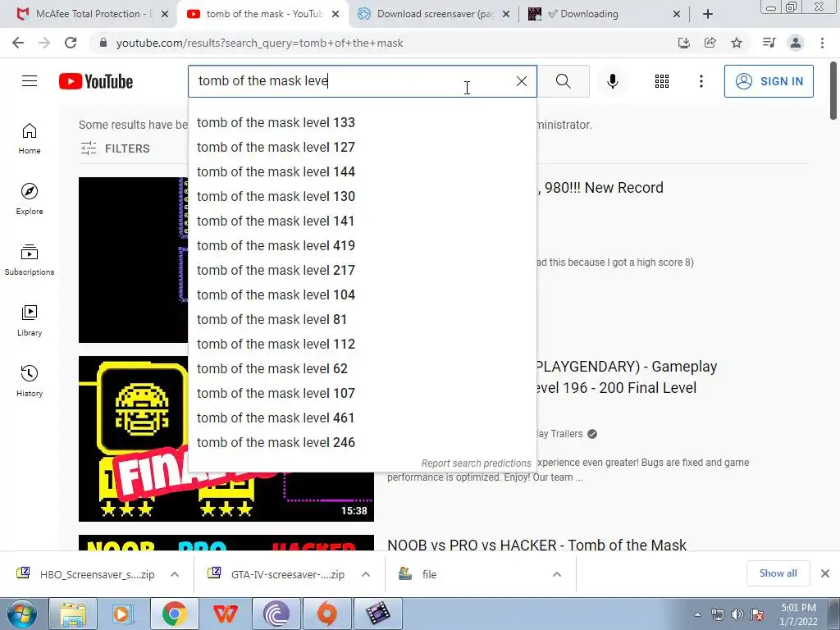Select suggestion tomb of the mask level 141

[362, 221]
